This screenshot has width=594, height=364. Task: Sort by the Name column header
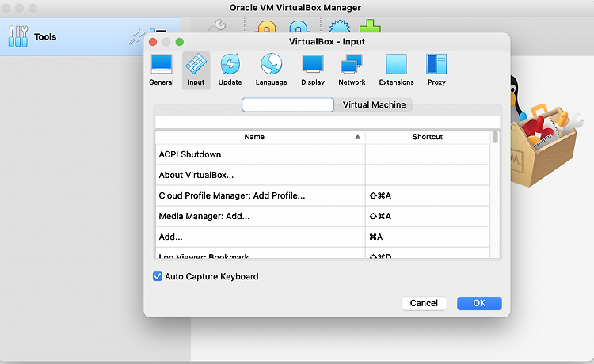coord(260,137)
